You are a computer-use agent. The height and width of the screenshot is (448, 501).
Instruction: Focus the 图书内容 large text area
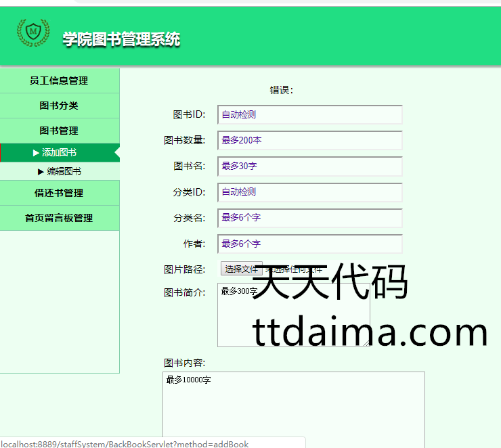[x=293, y=406]
